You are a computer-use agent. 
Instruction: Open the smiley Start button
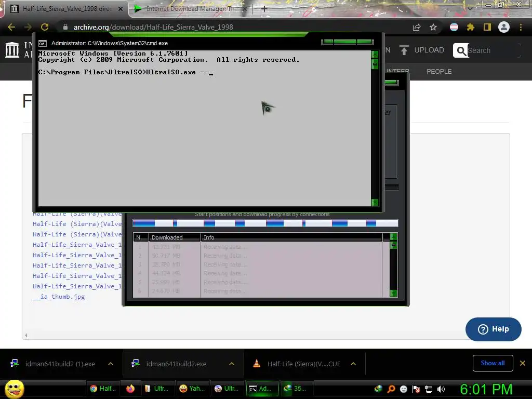coord(14,389)
